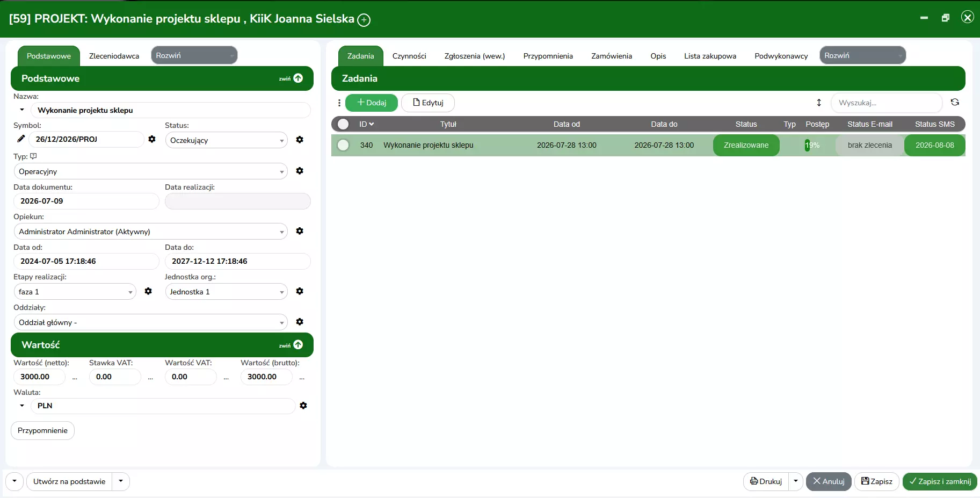Image resolution: width=980 pixels, height=498 pixels.
Task: Open gear settings beside Oddziały dropdown
Action: point(300,322)
